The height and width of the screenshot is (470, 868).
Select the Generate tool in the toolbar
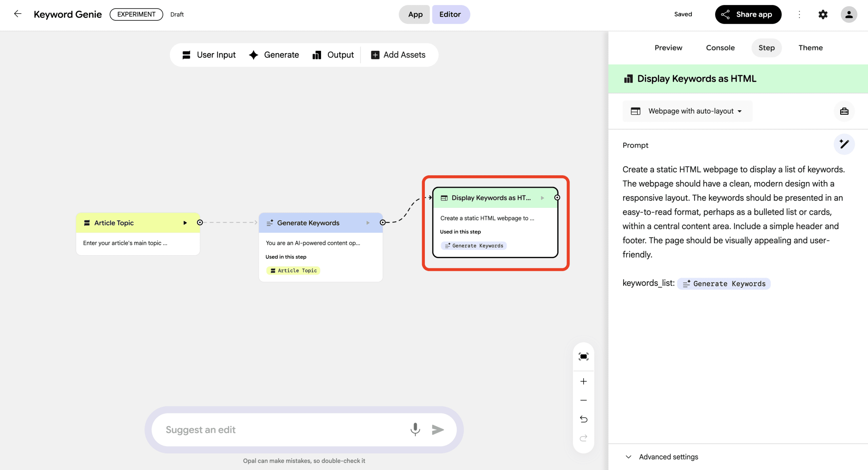[274, 55]
